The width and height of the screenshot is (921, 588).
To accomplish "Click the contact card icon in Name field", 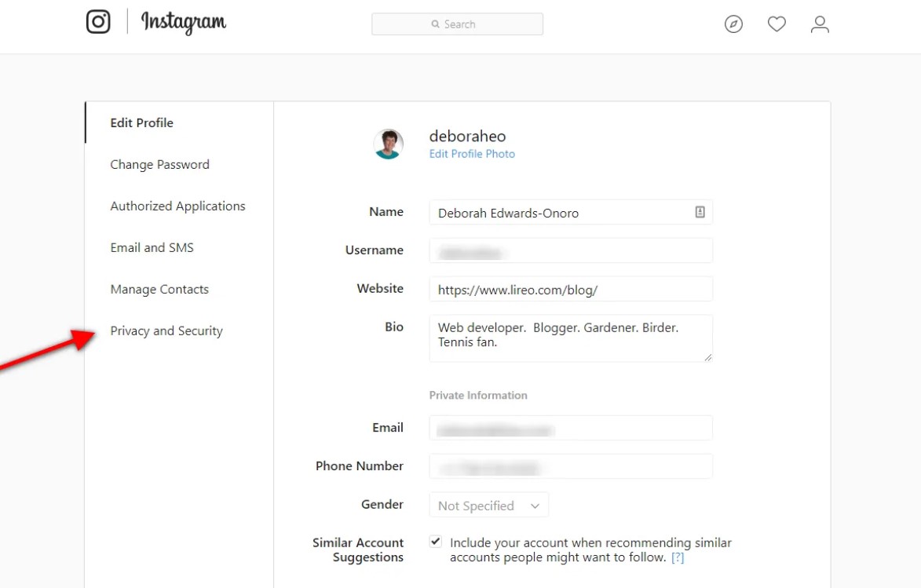I will pos(700,212).
